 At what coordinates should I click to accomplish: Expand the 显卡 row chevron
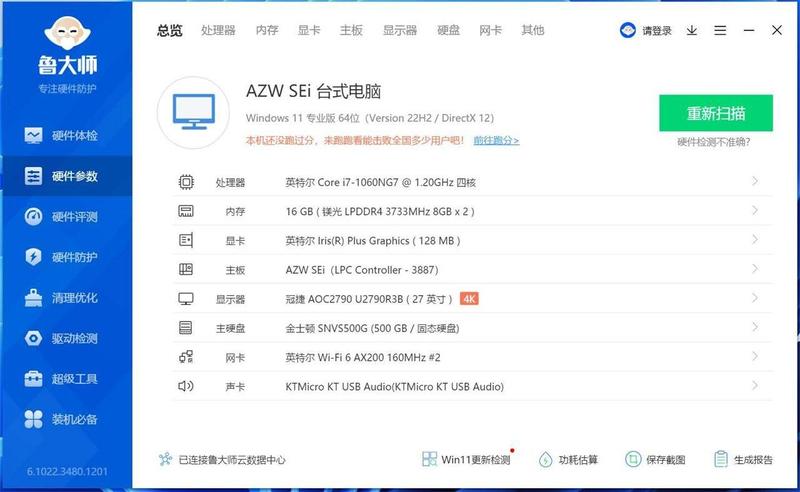tap(755, 239)
